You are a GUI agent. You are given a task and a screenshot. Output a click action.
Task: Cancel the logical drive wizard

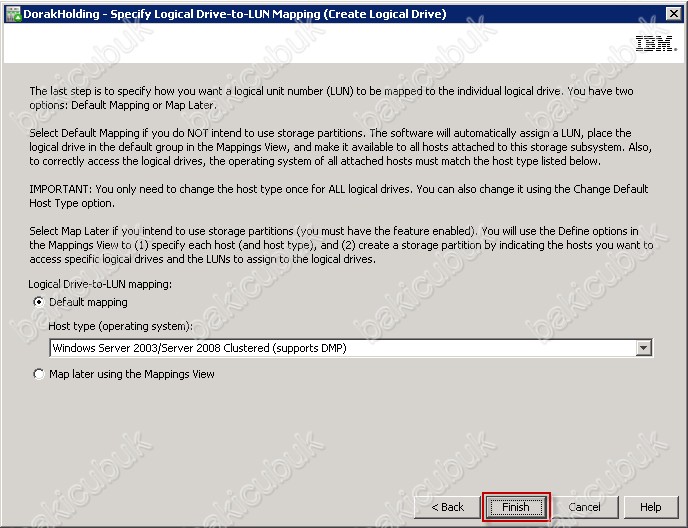(x=584, y=507)
